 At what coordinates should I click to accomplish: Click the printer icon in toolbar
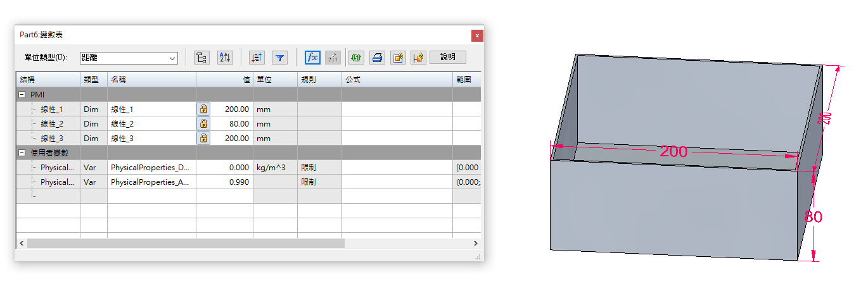click(377, 58)
